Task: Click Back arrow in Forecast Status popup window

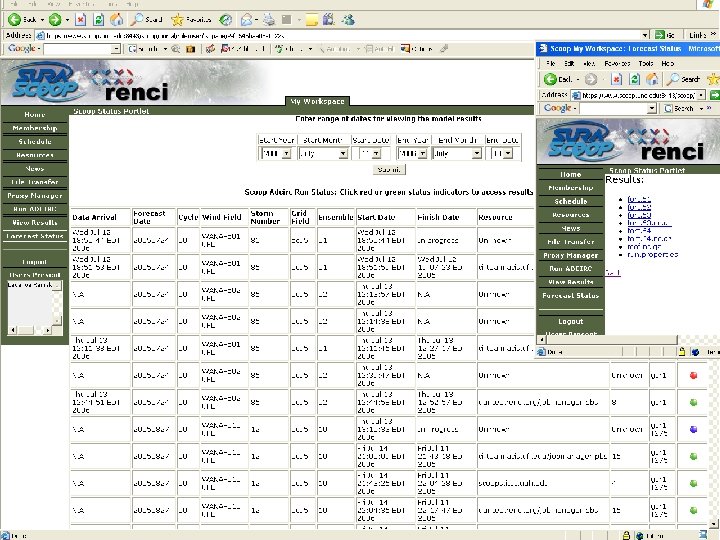Action: click(x=550, y=79)
